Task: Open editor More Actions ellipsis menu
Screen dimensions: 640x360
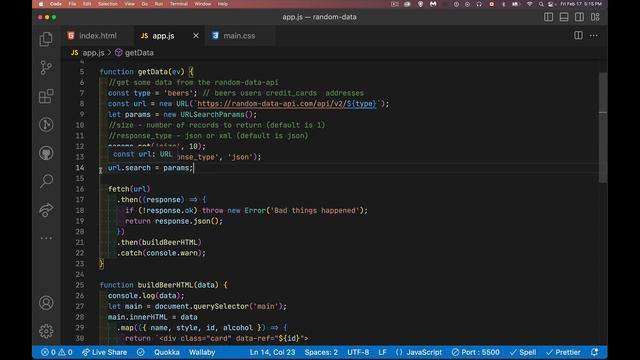Action: click(593, 36)
